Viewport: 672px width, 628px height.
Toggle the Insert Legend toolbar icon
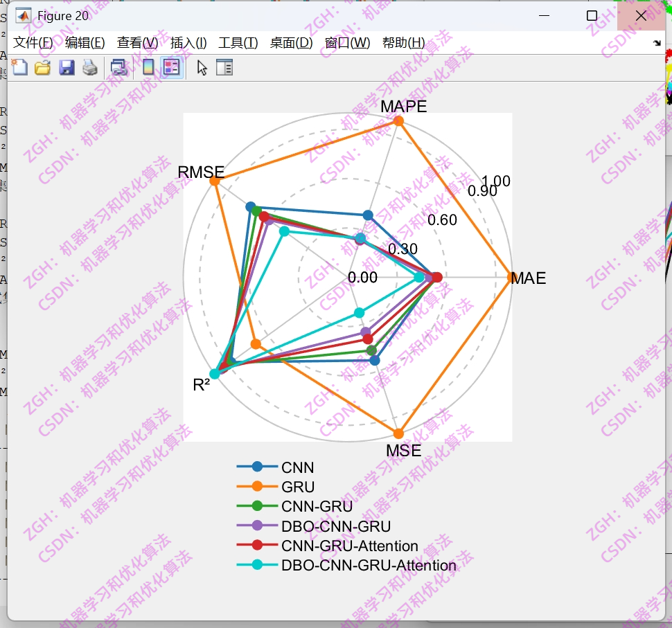tap(171, 68)
